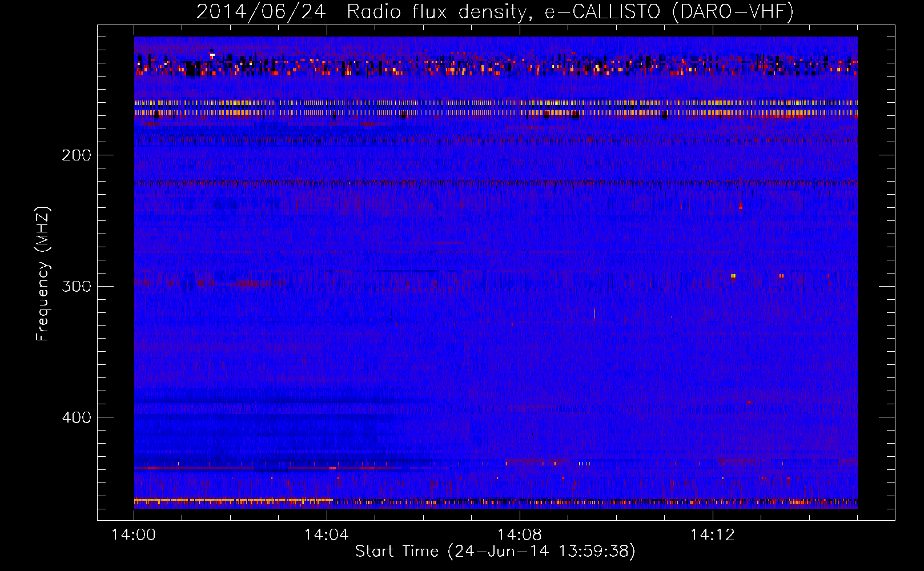Click the '200' frequency tick label
924x571 pixels.
[77, 155]
